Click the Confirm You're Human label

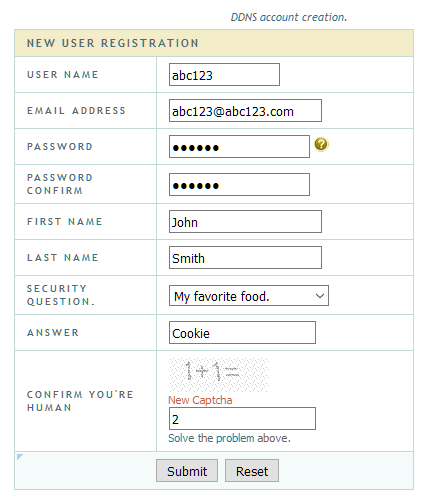pyautogui.click(x=80, y=401)
